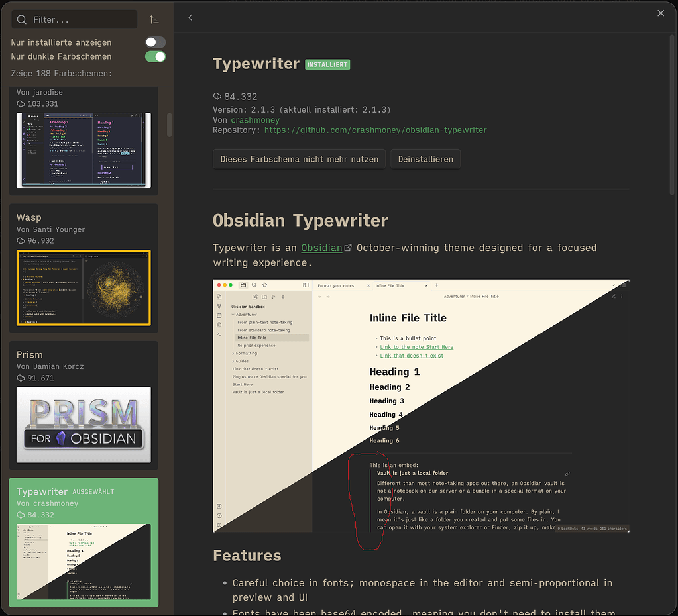The height and width of the screenshot is (616, 678).
Task: Click the theme list scrollbar handle
Action: pos(169,125)
